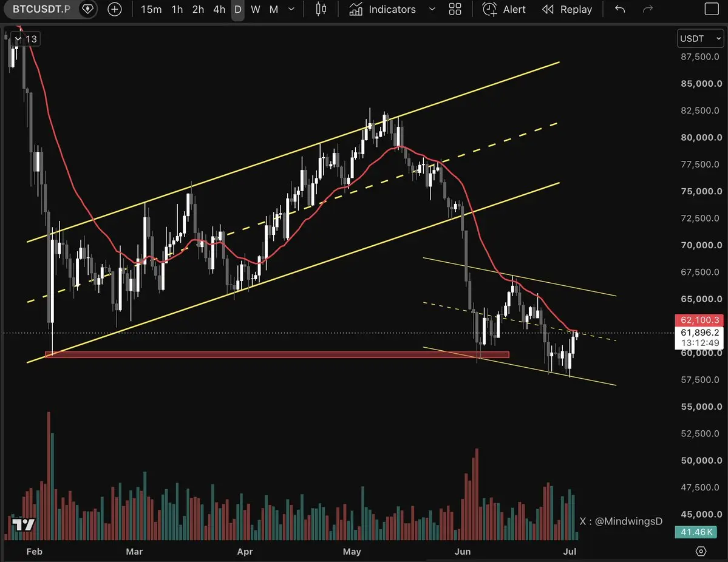Viewport: 728px width, 562px height.
Task: Open the layout templates grid icon
Action: click(455, 9)
